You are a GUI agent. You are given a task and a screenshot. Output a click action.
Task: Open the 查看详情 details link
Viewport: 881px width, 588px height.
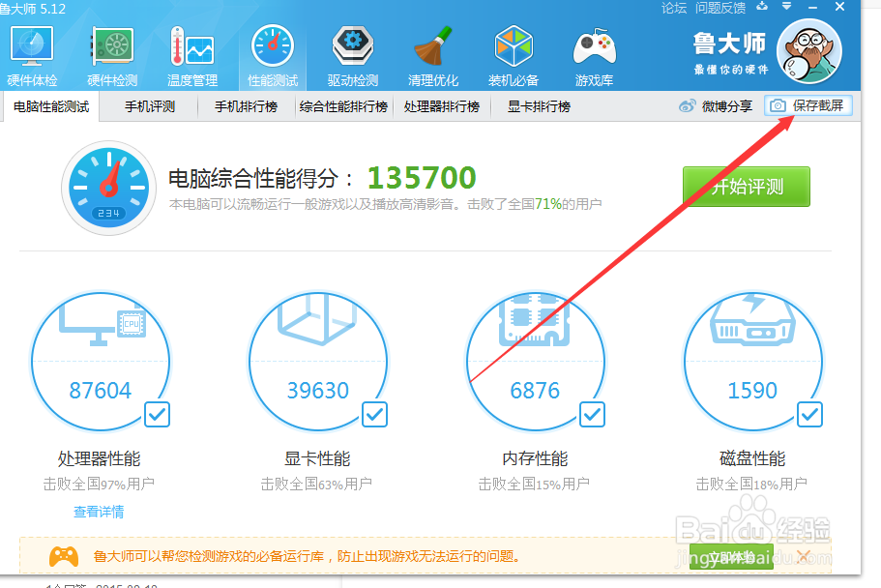(x=99, y=512)
